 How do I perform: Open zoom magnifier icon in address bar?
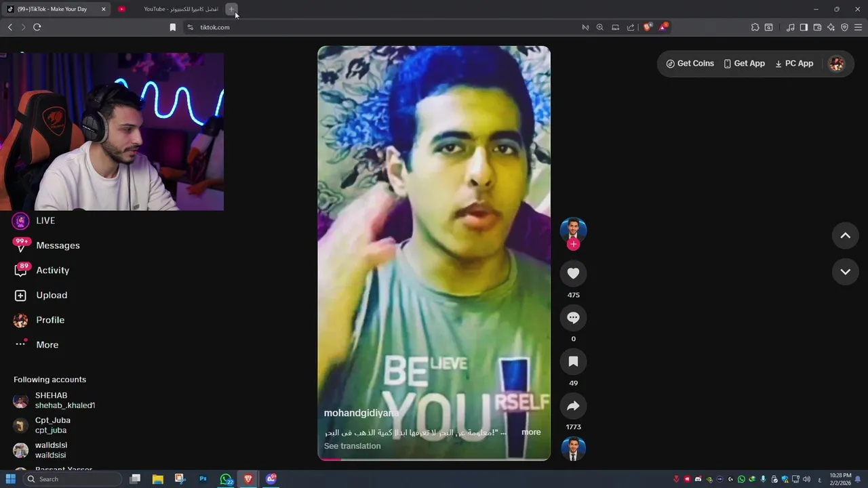point(599,27)
